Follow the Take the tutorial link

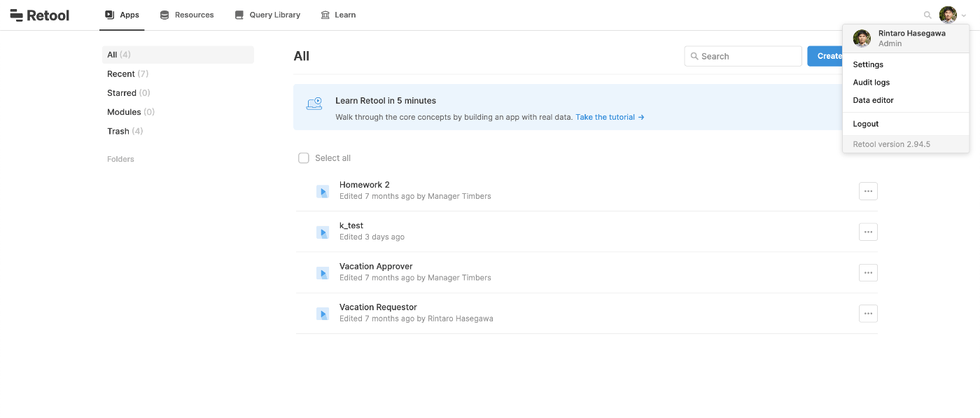point(610,117)
